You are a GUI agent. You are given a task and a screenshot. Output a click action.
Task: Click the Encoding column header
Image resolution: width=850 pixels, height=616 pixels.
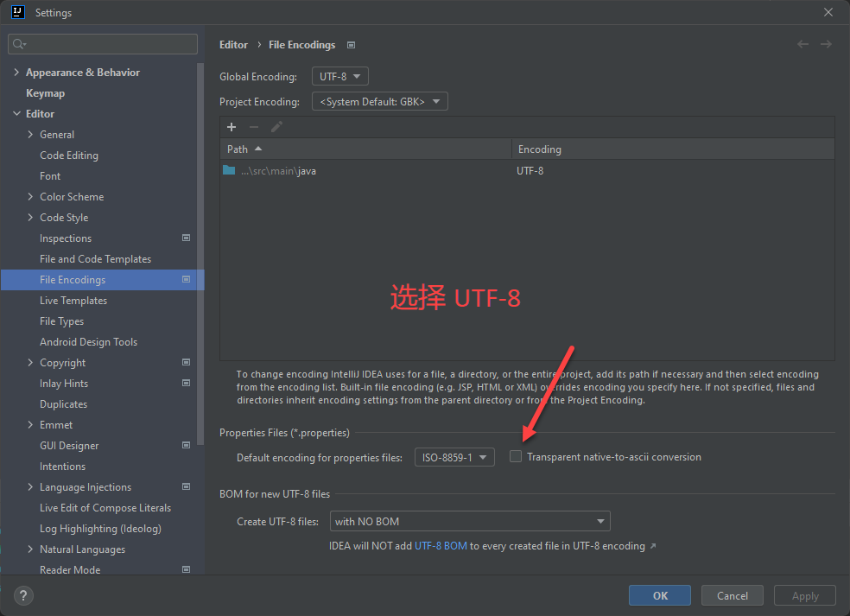[x=673, y=149]
